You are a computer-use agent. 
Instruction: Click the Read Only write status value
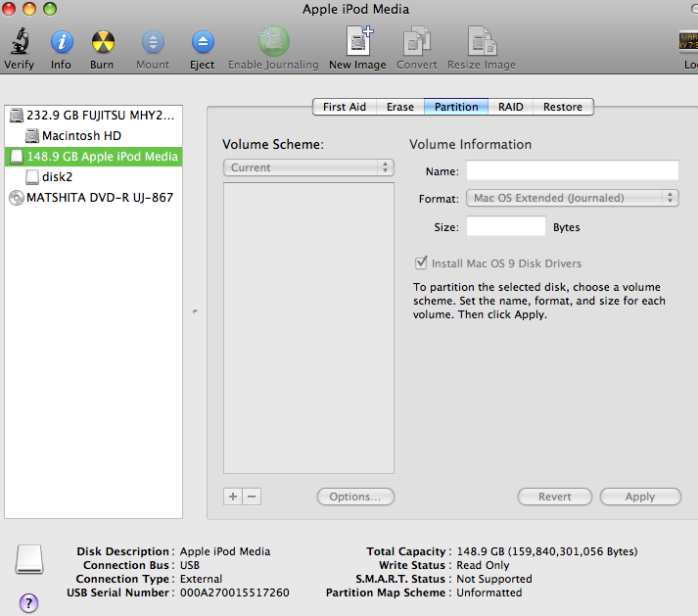[483, 565]
